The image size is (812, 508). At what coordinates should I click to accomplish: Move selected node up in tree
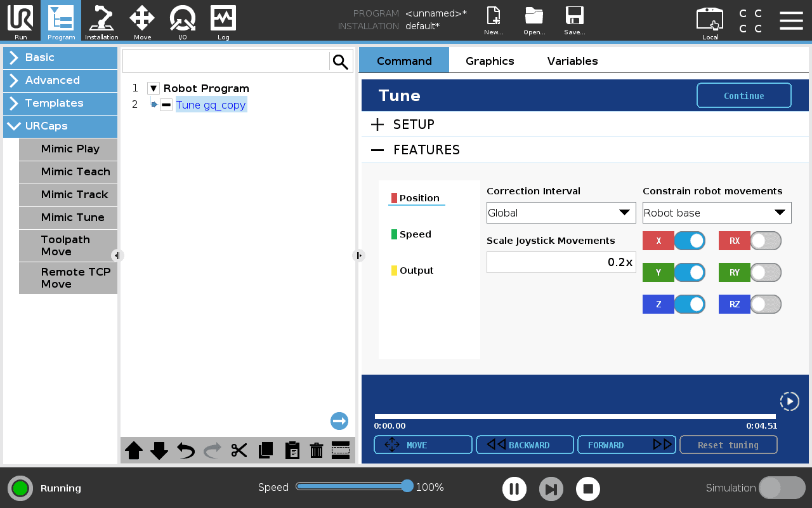(134, 450)
